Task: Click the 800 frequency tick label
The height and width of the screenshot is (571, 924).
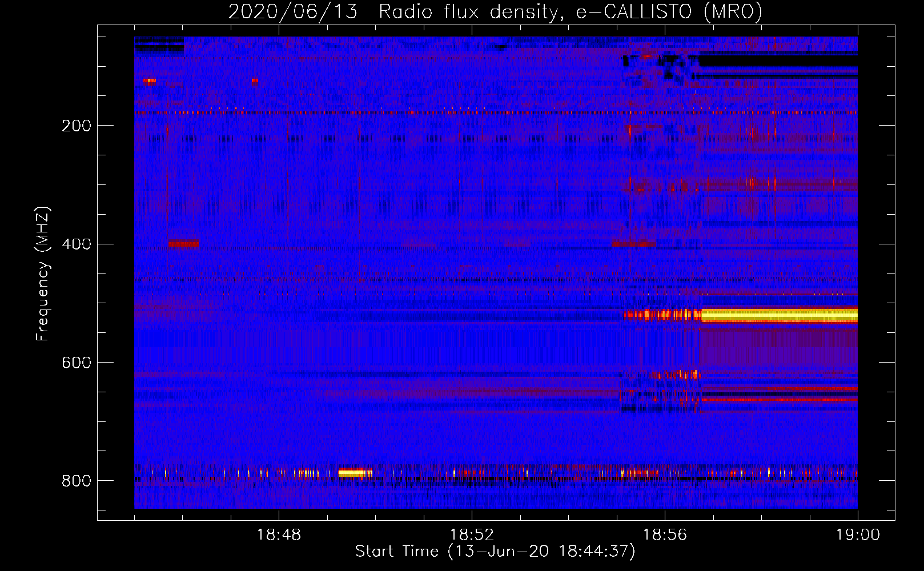Action: pos(77,481)
